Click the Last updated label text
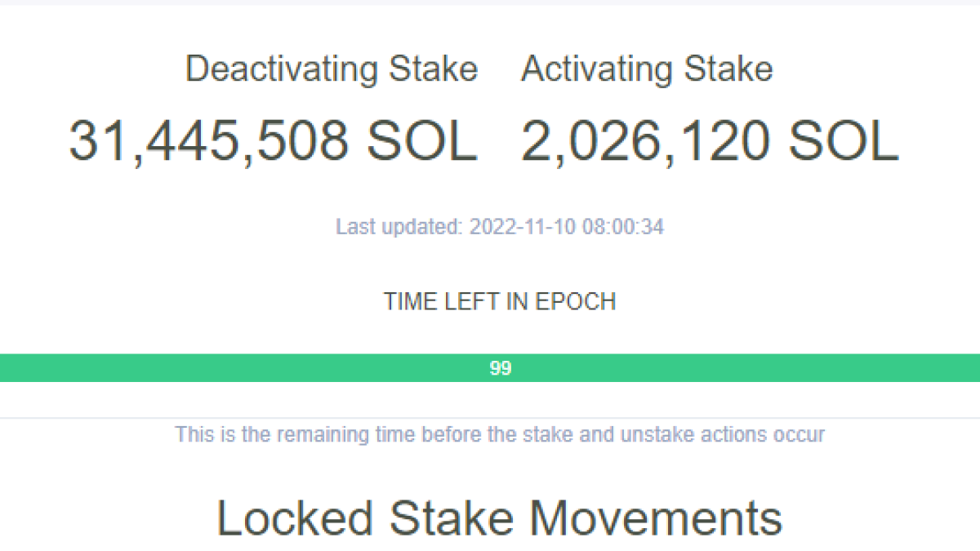The height and width of the screenshot is (551, 980). pos(399,226)
